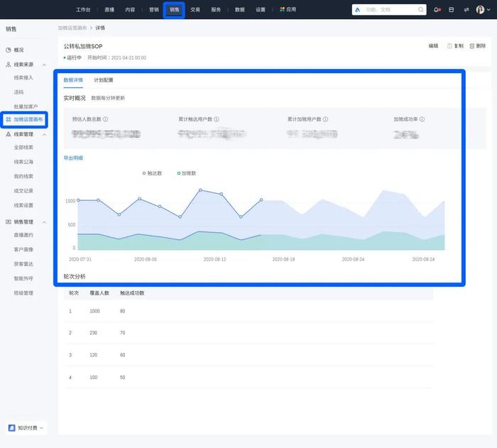Click the info icon beside 累计加微用户数
497x448 pixels.
click(325, 119)
